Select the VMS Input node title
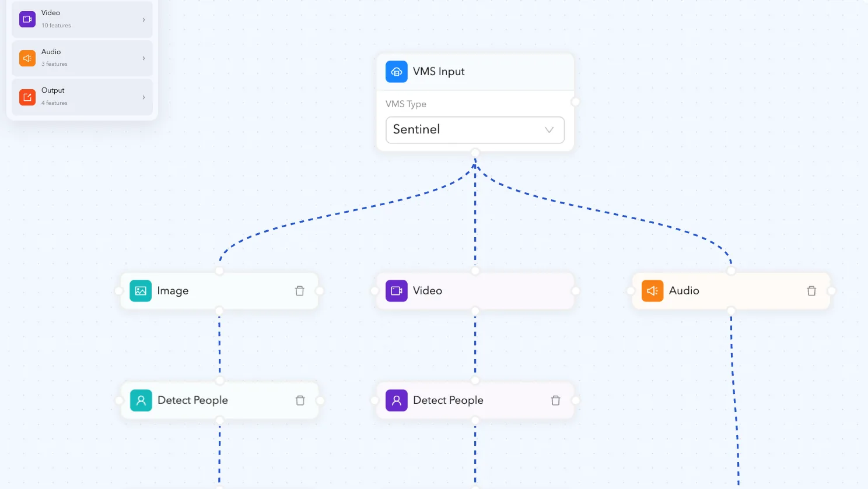This screenshot has height=489, width=868. tap(439, 72)
